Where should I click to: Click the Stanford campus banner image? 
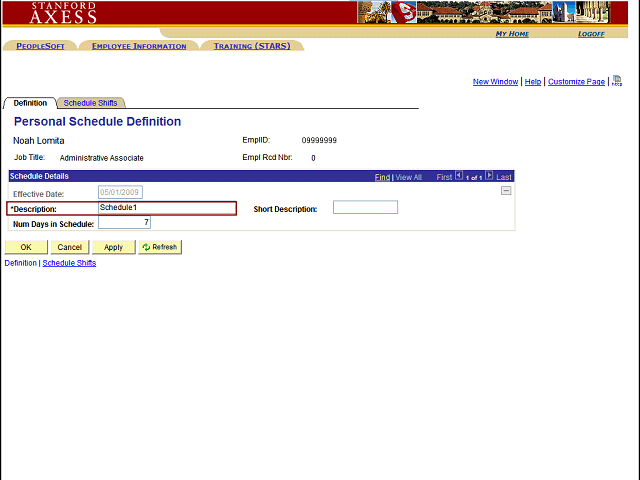484,12
